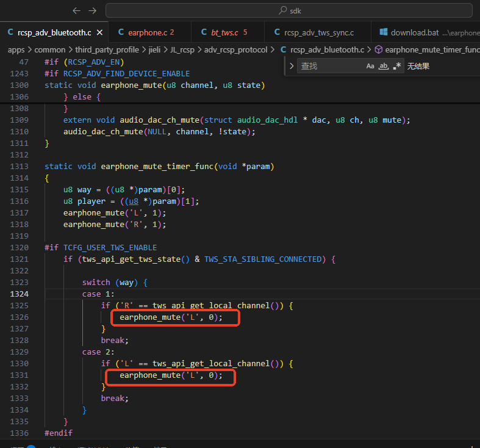Click the sdk search command bar
The image size is (480, 448).
[289, 11]
